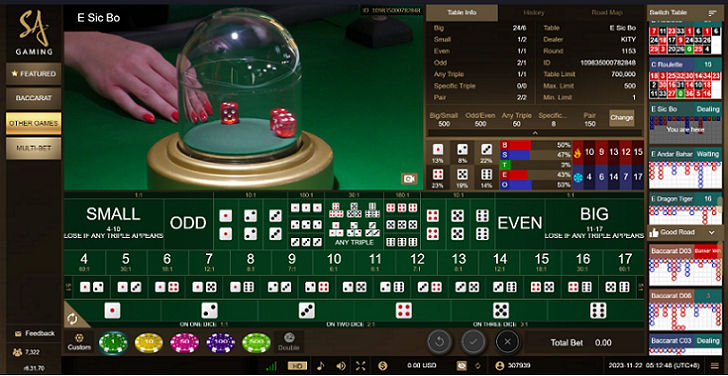The width and height of the screenshot is (728, 376).
Task: Select the yellow 10 chip
Action: tap(149, 343)
